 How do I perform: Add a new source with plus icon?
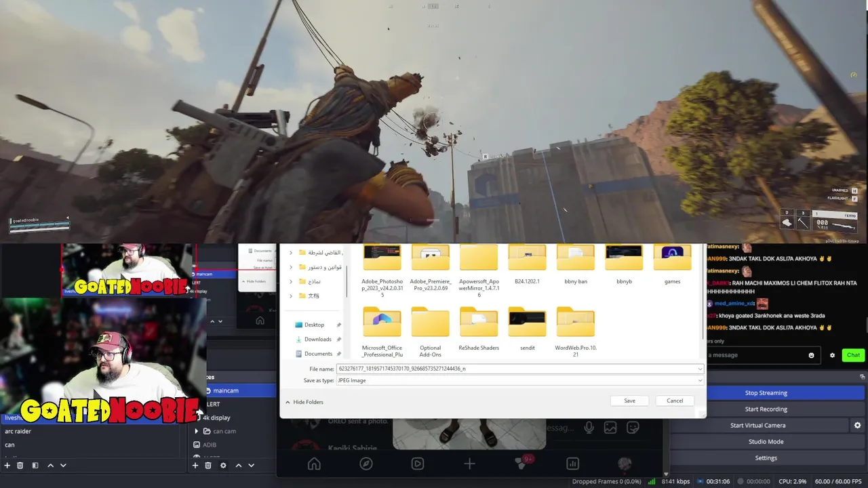click(x=195, y=466)
